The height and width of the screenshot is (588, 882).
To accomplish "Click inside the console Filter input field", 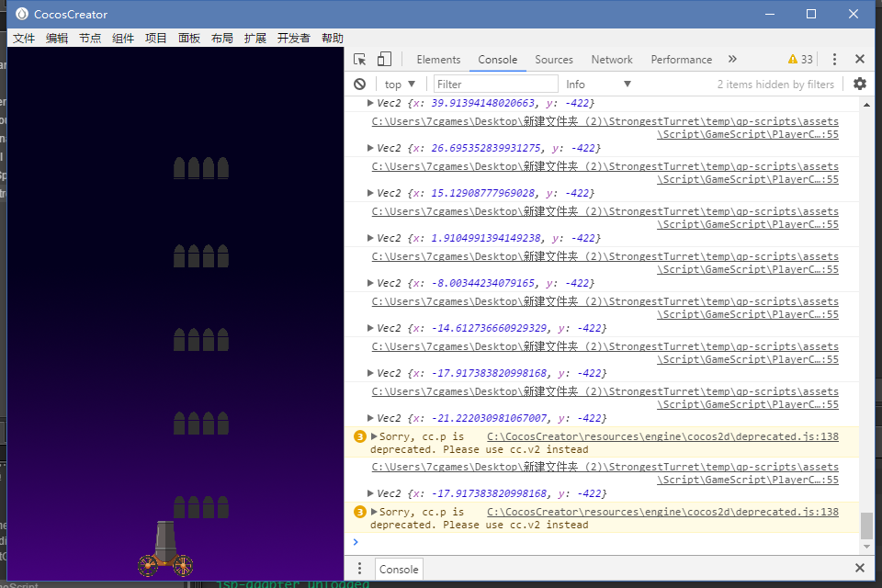I will [x=495, y=84].
